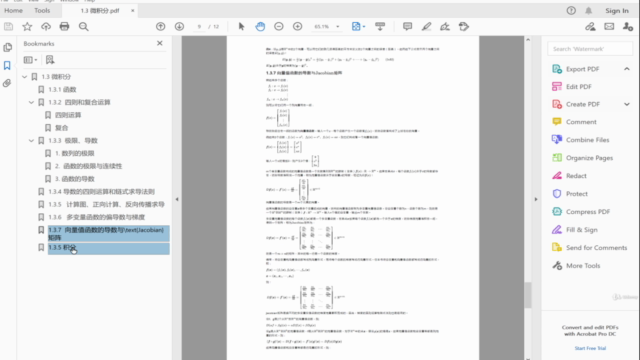
Task: Click the Sign In button
Action: coord(617,11)
